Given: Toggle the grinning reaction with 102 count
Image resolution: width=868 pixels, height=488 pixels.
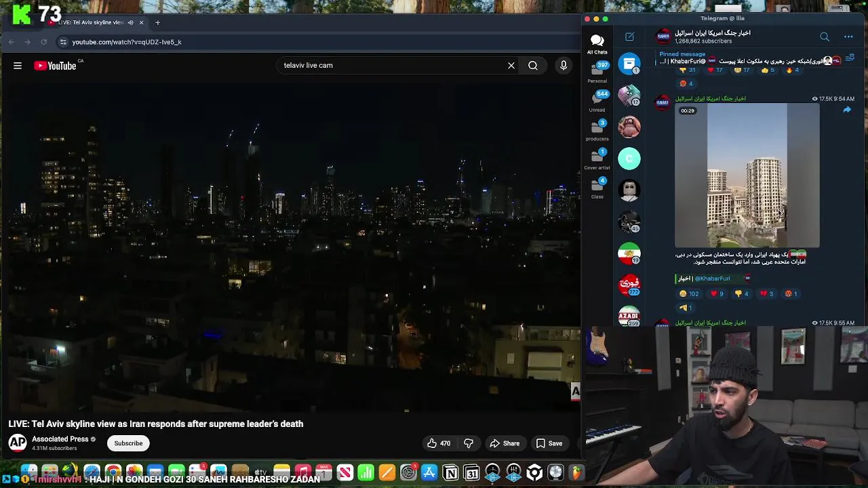Looking at the screenshot, I should (x=689, y=293).
